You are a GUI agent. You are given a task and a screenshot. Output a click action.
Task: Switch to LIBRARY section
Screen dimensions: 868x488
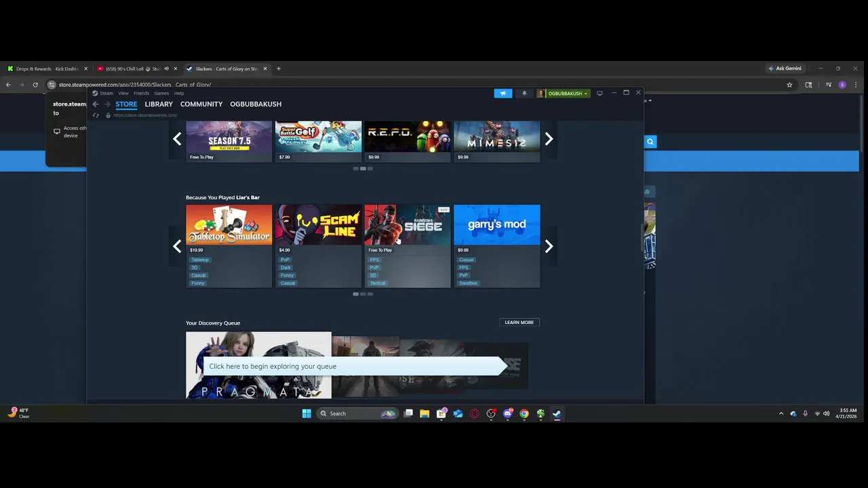coord(159,104)
